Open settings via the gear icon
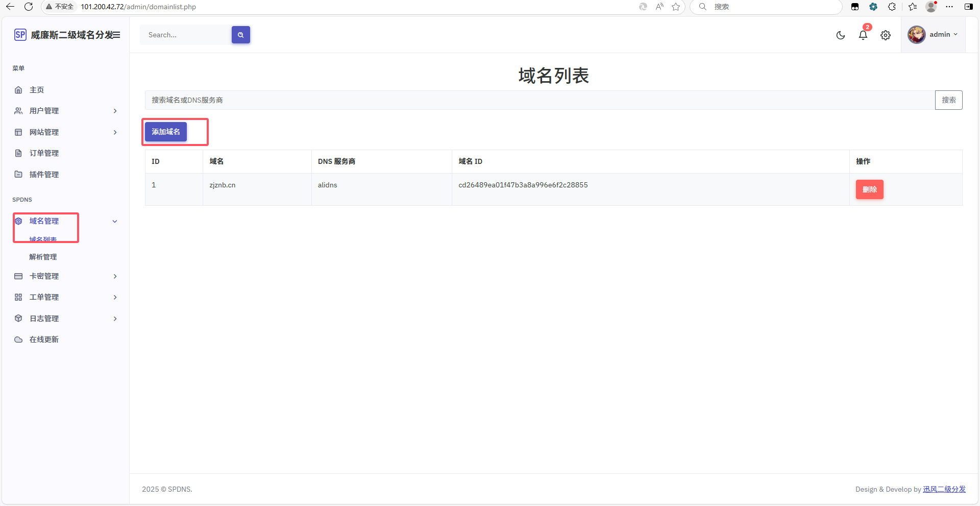The width and height of the screenshot is (980, 506). tap(886, 35)
